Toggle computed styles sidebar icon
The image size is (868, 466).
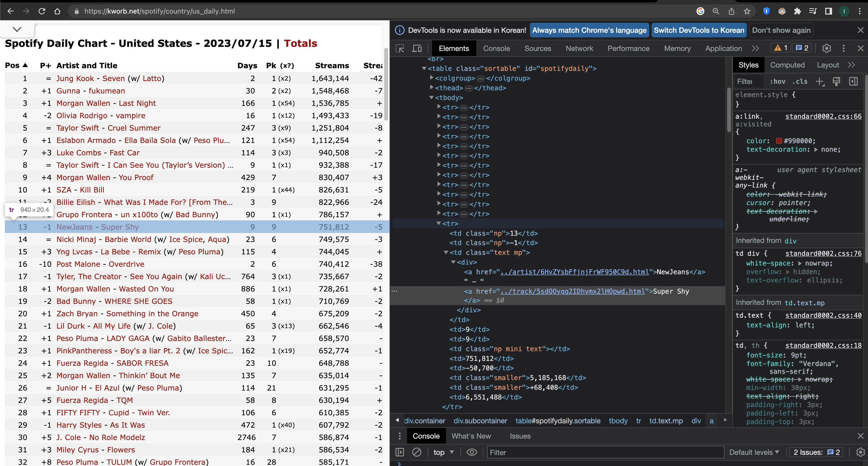[853, 82]
